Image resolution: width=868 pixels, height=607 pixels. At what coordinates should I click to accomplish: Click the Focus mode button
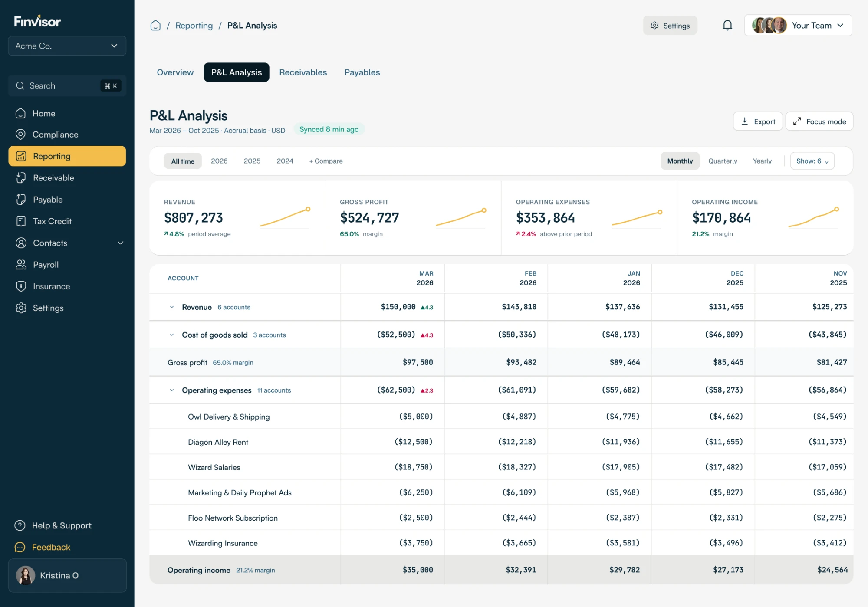pos(819,121)
